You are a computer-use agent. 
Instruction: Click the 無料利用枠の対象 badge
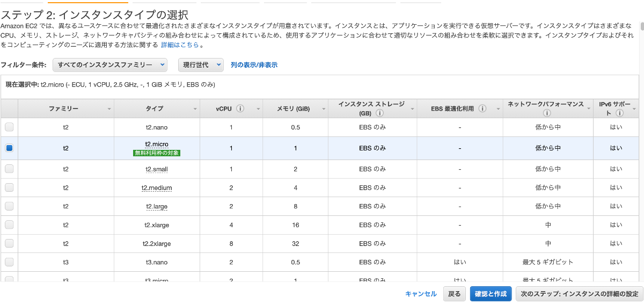157,153
